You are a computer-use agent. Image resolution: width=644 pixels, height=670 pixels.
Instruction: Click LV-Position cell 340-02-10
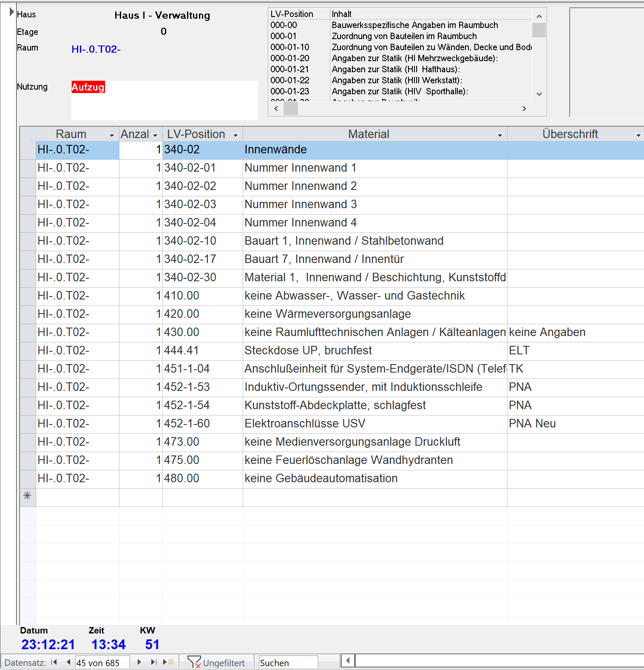tap(202, 241)
